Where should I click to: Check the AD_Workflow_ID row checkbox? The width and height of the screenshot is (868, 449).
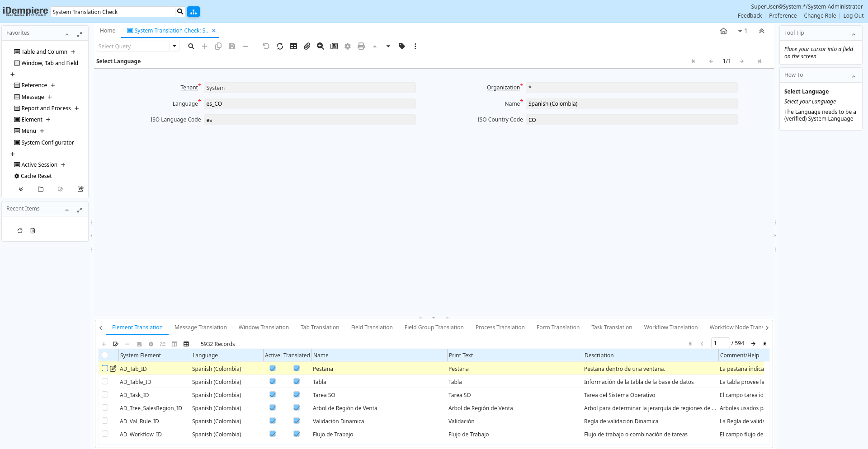click(x=105, y=434)
